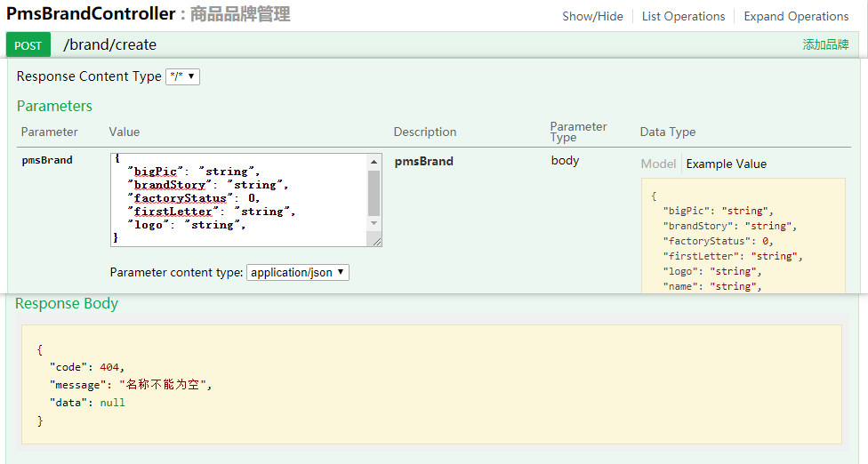
Task: Click Expand Operations link
Action: point(796,16)
